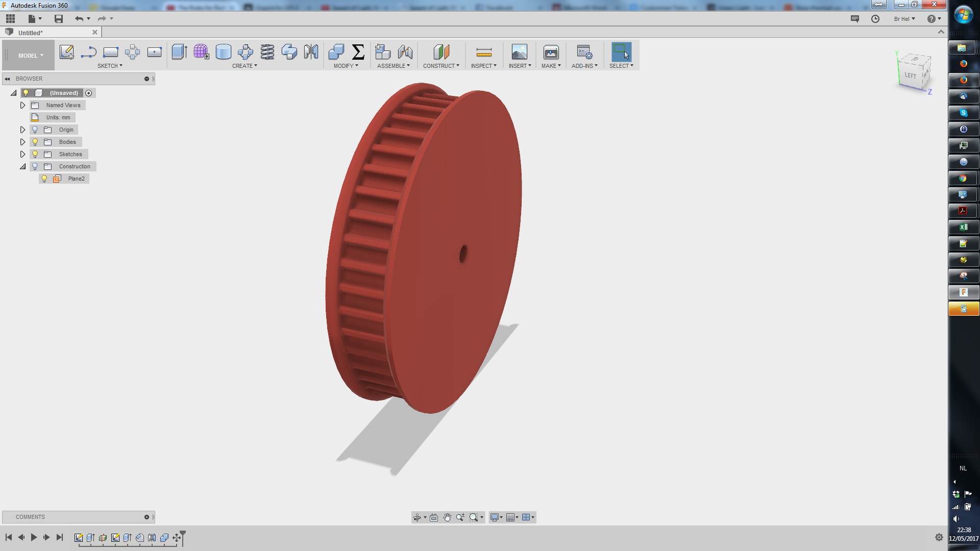Expand the Sketches folder in browser
This screenshot has height=551, width=980.
22,154
